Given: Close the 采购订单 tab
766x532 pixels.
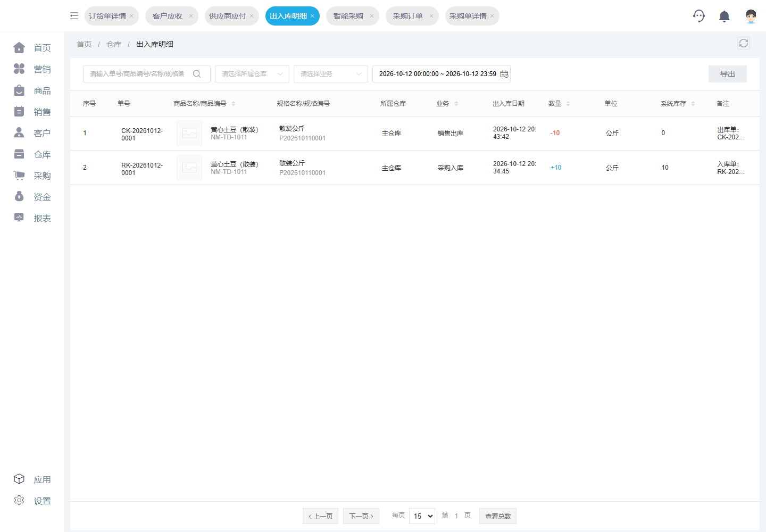Looking at the screenshot, I should coord(431,16).
